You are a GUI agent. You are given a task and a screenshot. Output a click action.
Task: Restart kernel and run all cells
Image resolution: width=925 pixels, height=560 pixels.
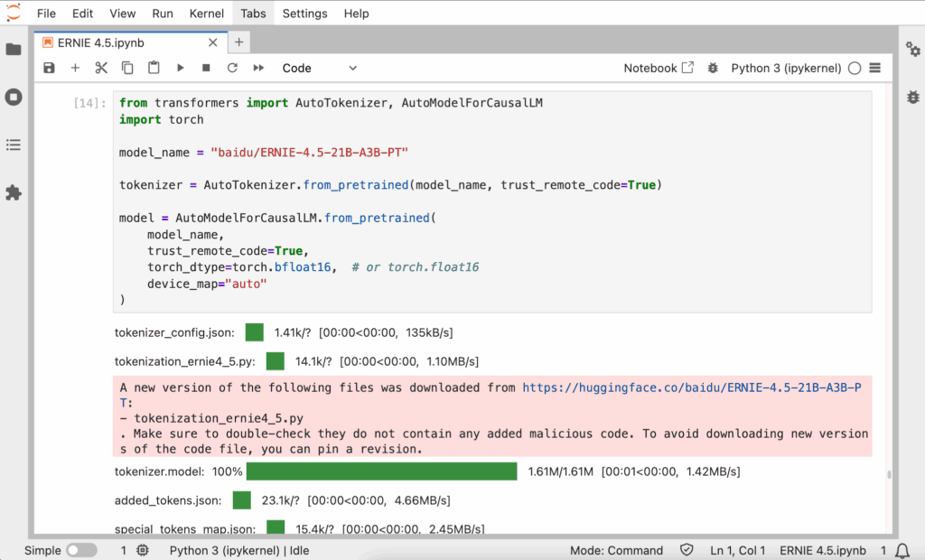coord(258,68)
